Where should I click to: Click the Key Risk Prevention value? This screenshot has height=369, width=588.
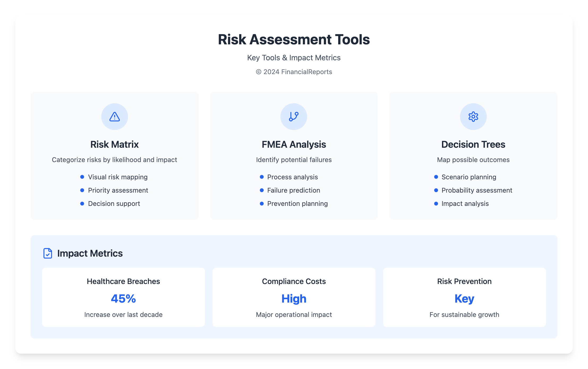(x=464, y=299)
